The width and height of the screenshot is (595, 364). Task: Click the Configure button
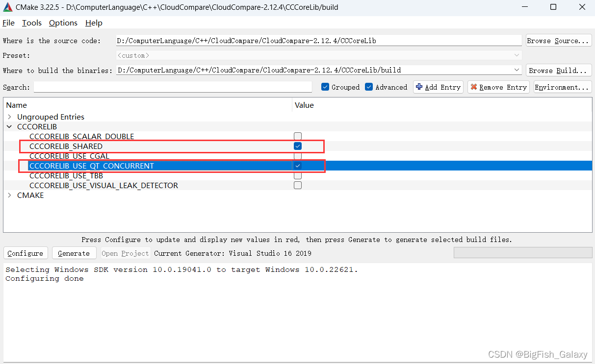coord(25,253)
